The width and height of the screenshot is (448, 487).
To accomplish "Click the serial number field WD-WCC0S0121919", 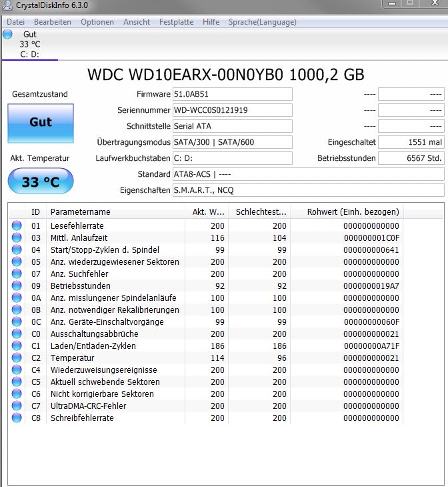I will (232, 110).
